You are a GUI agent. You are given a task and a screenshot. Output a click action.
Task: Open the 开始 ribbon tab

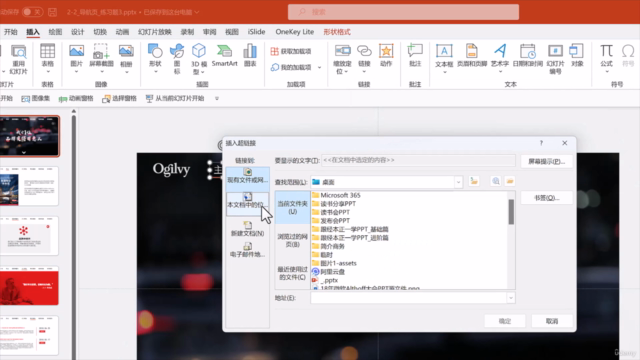click(x=10, y=32)
